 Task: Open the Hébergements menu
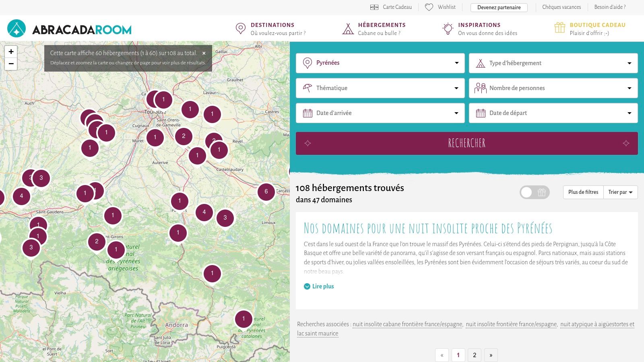(374, 29)
